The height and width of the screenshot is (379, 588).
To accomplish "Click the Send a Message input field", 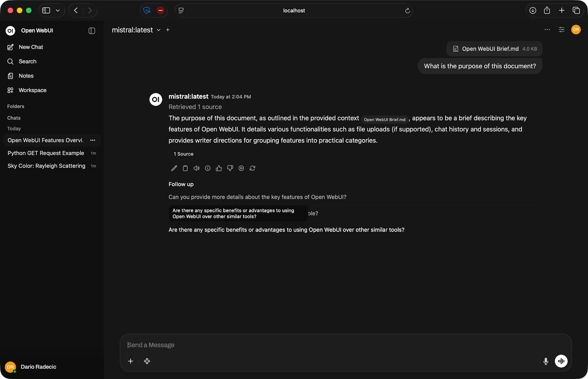I will pos(331,345).
